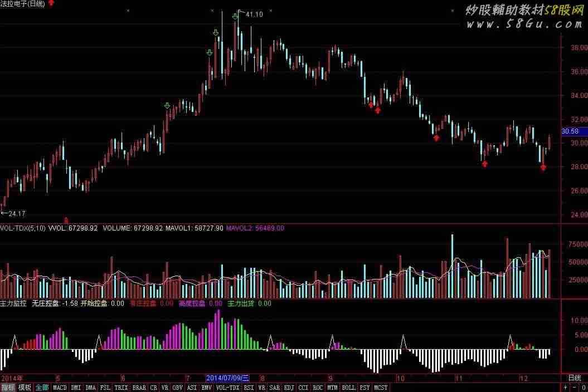Select the 指标 tab in bottom bar
The image size is (588, 392).
(x=7, y=388)
